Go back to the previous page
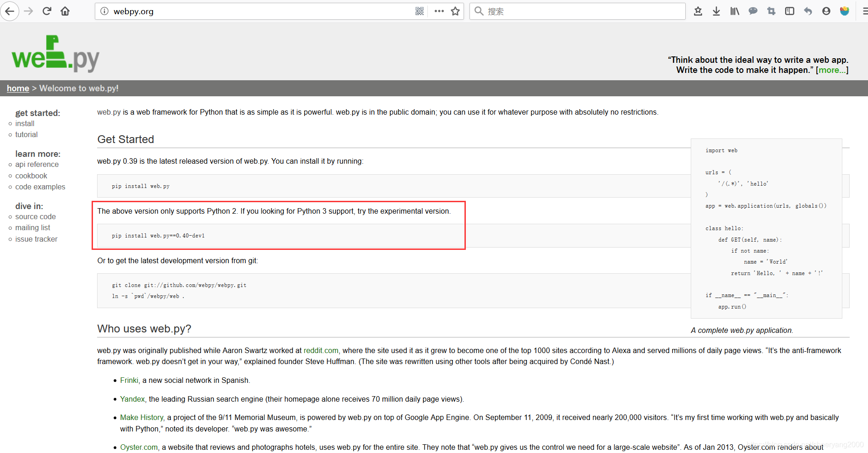 (10, 11)
